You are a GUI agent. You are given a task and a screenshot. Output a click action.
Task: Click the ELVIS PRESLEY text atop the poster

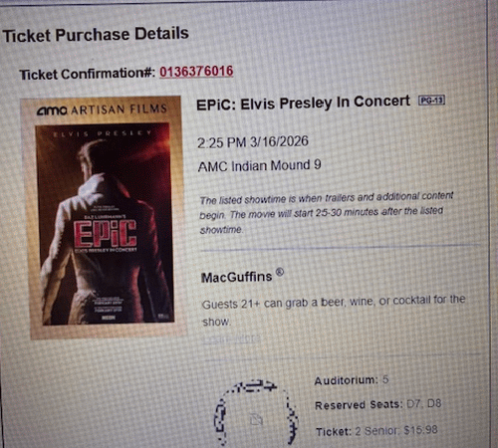103,133
